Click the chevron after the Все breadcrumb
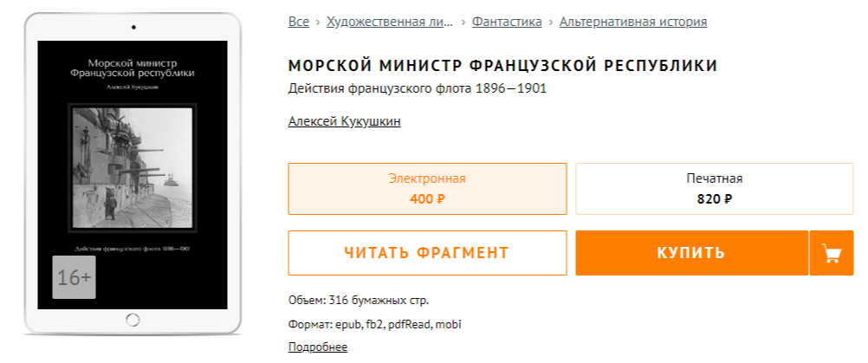Viewport: 868px width, 363px height. click(318, 23)
